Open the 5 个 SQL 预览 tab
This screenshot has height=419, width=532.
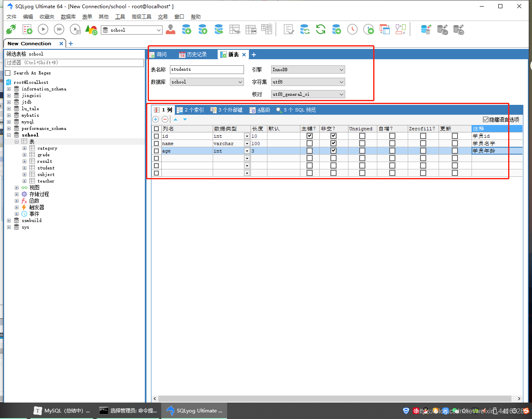click(296, 110)
